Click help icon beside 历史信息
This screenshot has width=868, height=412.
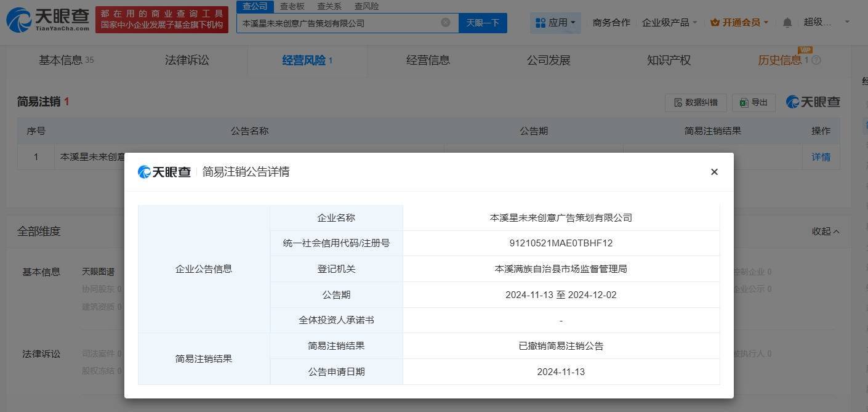(816, 60)
